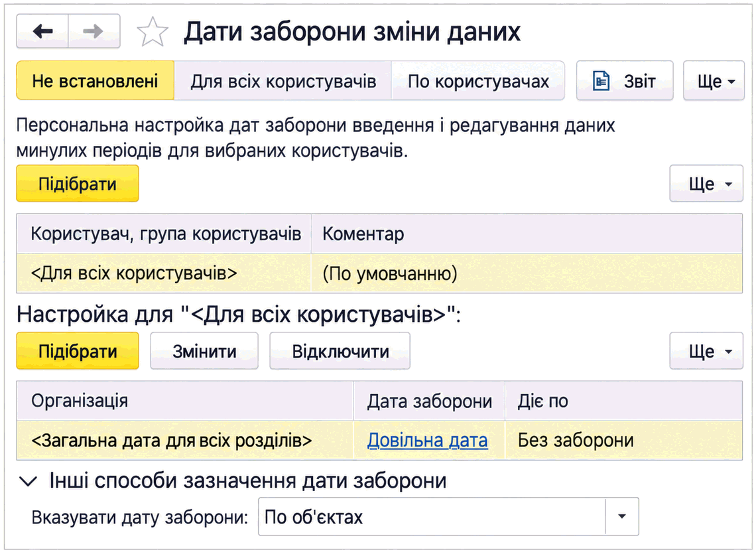The height and width of the screenshot is (554, 756).
Task: Open the 'Довільна дата' link
Action: 427,440
